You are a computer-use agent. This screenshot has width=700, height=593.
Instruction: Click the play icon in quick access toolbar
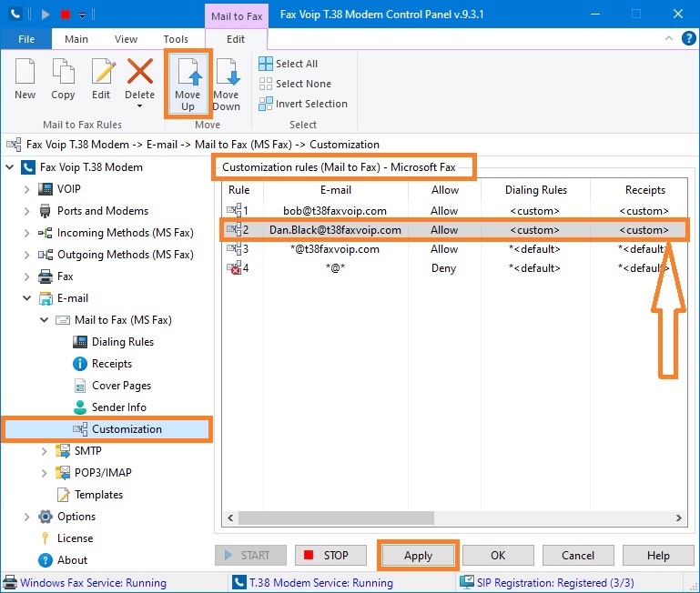(x=46, y=15)
